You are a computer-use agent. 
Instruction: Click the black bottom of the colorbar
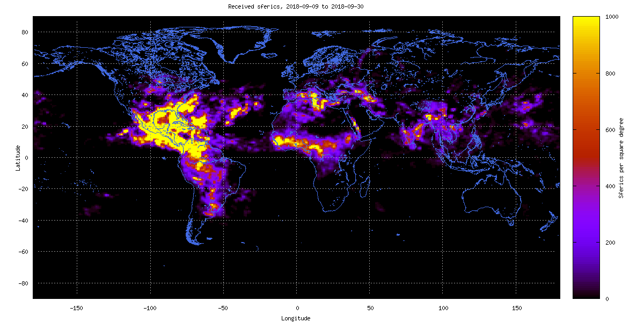coord(586,295)
